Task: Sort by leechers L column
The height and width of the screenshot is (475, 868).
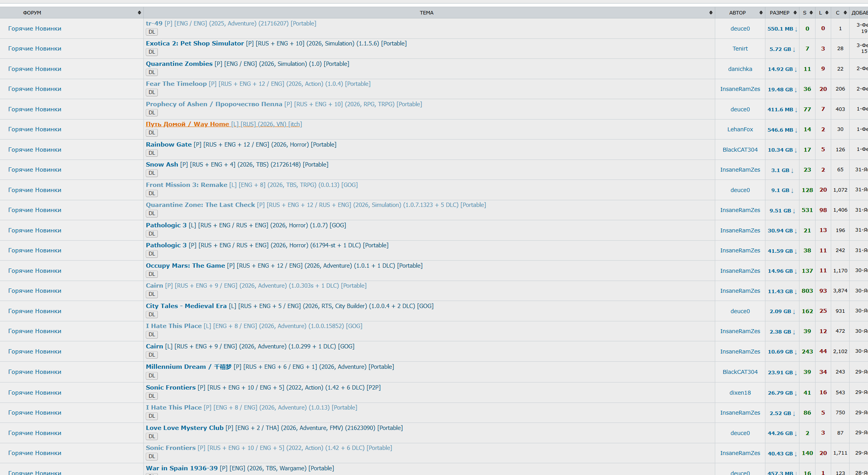Action: pyautogui.click(x=826, y=13)
